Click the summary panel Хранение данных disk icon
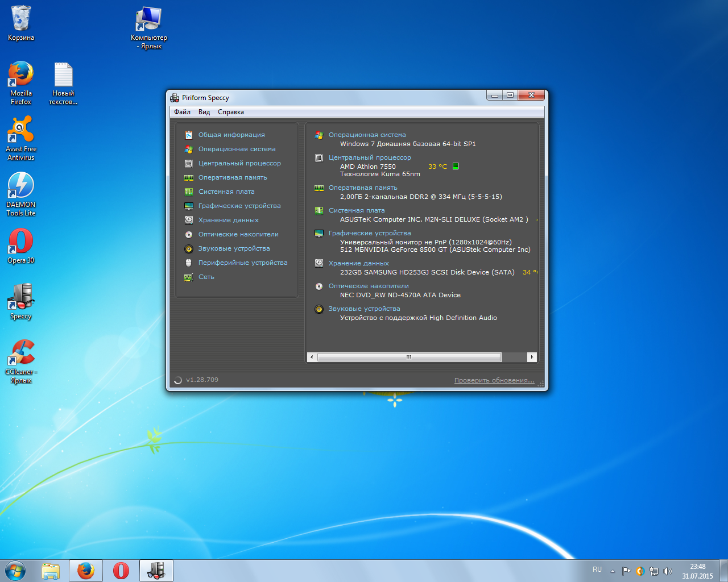This screenshot has height=582, width=728. tap(319, 263)
